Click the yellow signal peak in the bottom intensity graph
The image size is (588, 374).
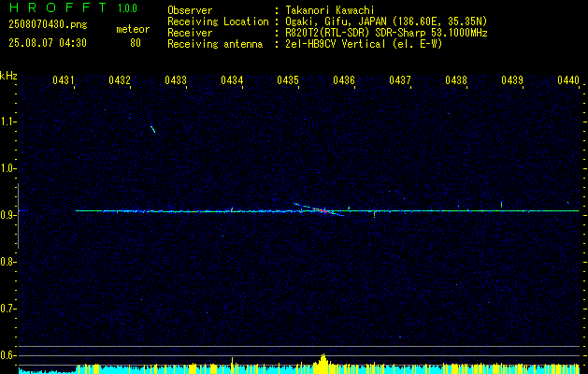pyautogui.click(x=323, y=362)
